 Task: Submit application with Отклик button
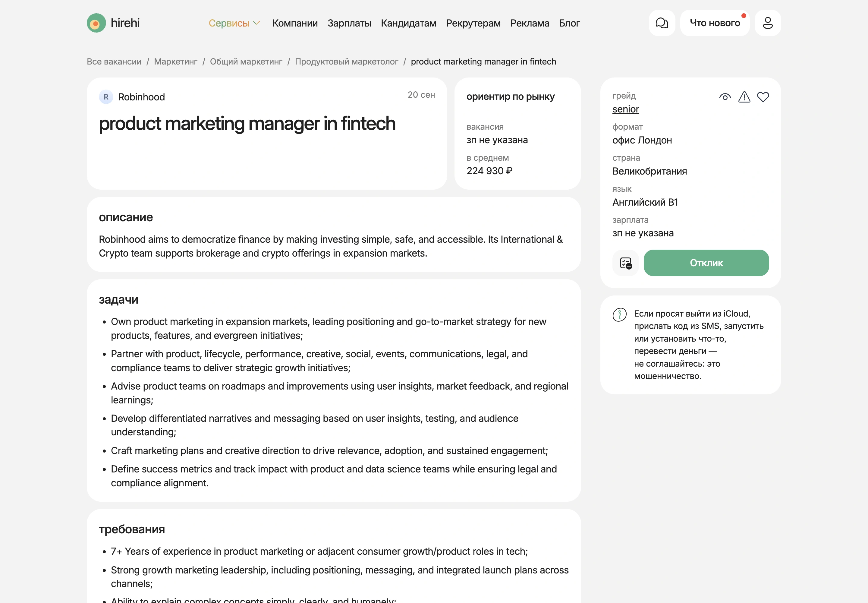(x=706, y=263)
